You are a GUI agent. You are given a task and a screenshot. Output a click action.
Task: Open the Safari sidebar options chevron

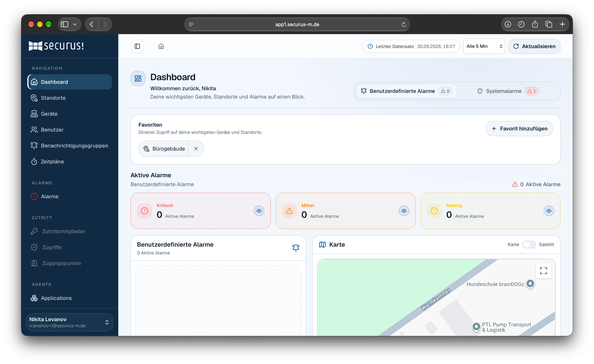tap(75, 24)
